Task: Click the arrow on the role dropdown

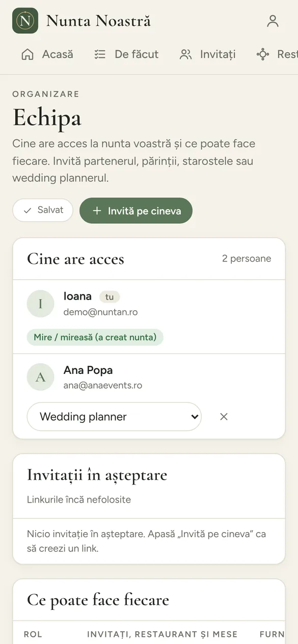Action: pos(194,417)
